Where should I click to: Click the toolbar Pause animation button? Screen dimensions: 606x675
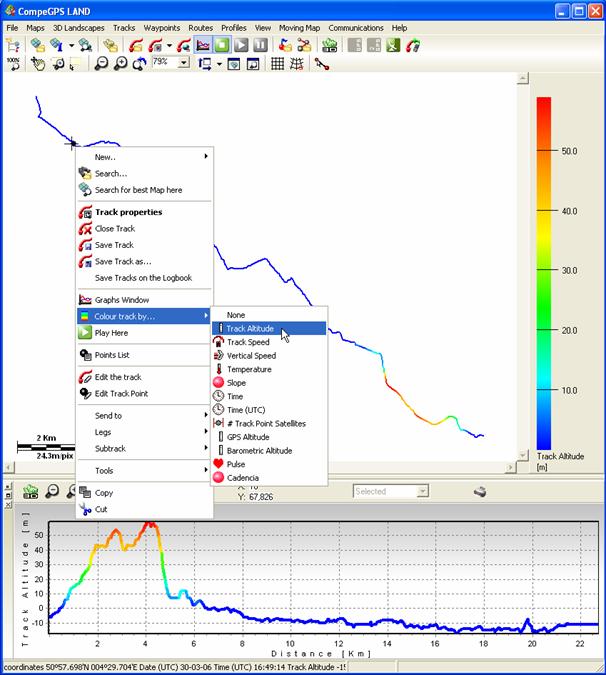(260, 45)
